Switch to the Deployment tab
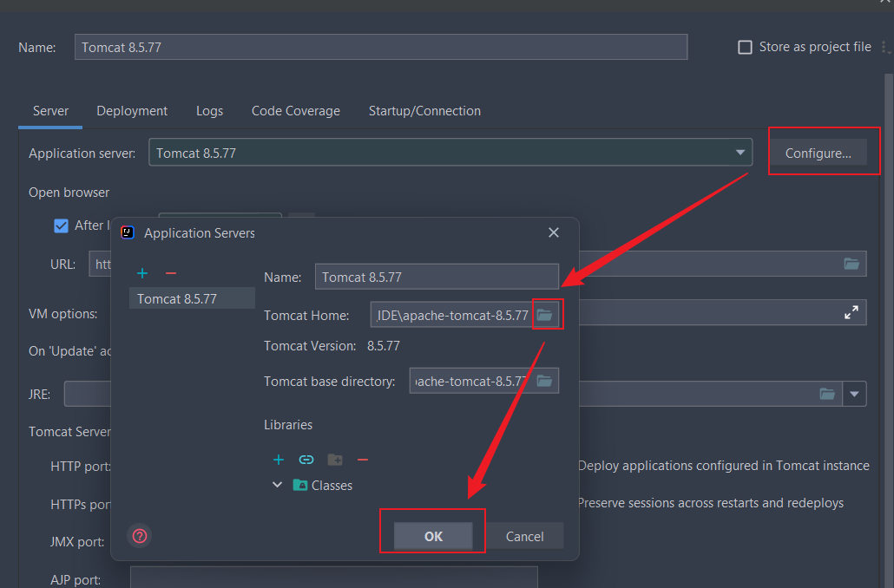 [x=132, y=111]
